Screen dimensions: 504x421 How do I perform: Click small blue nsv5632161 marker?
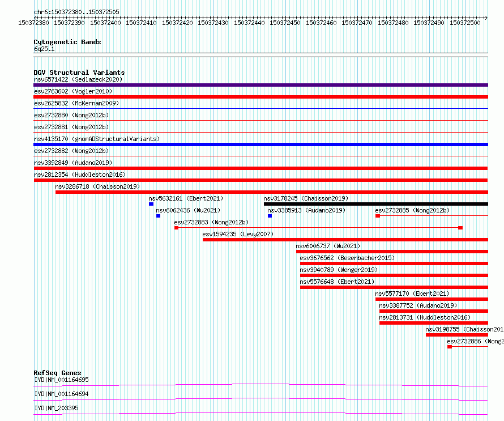[x=151, y=204]
